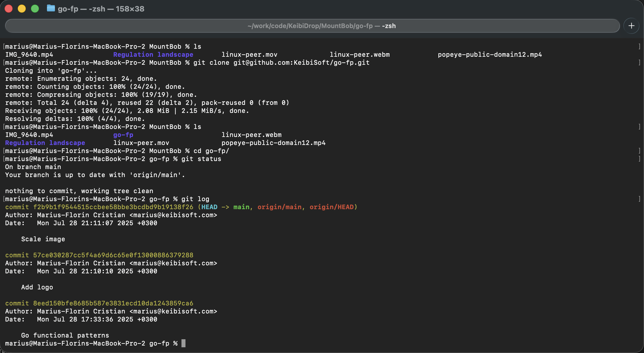Click the yellow minimize traffic light
Viewport: 644px width, 353px height.
click(x=22, y=9)
